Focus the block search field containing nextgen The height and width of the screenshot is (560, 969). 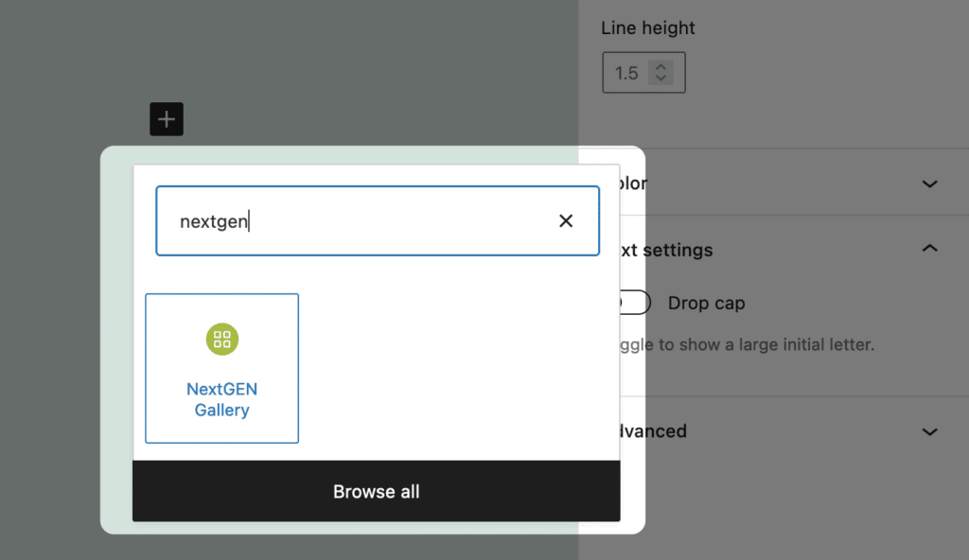(x=378, y=220)
